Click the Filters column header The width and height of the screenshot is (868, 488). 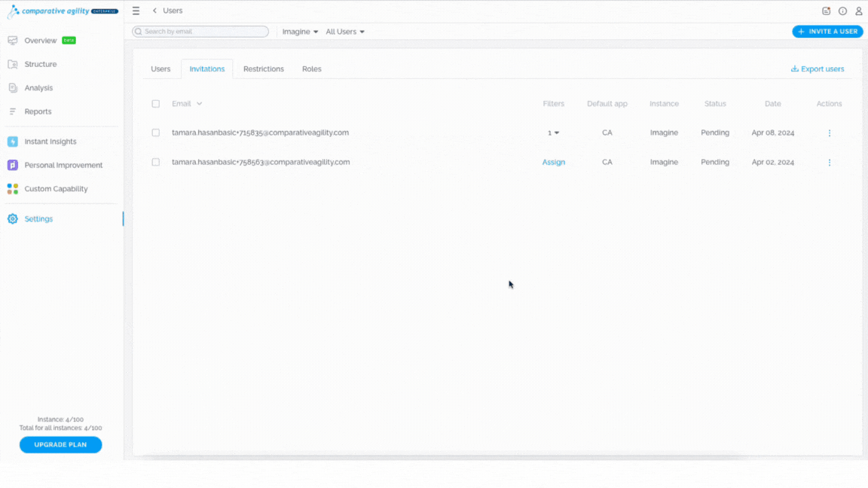coord(554,104)
